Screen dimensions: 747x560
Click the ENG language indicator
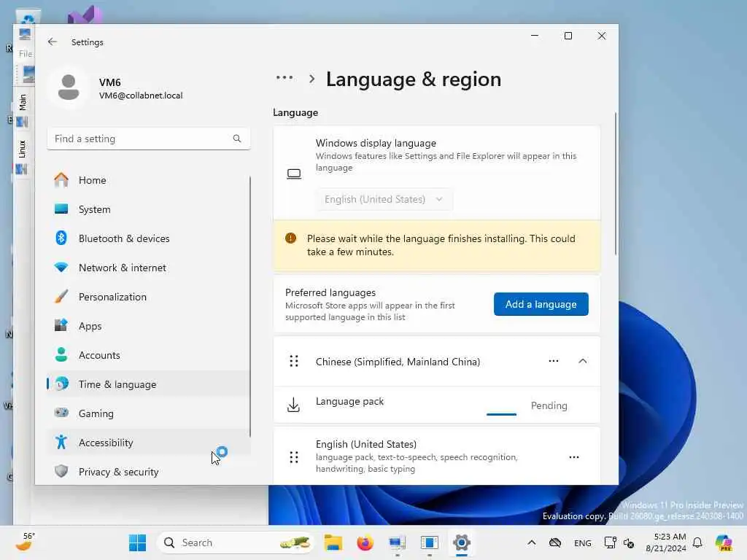click(583, 542)
